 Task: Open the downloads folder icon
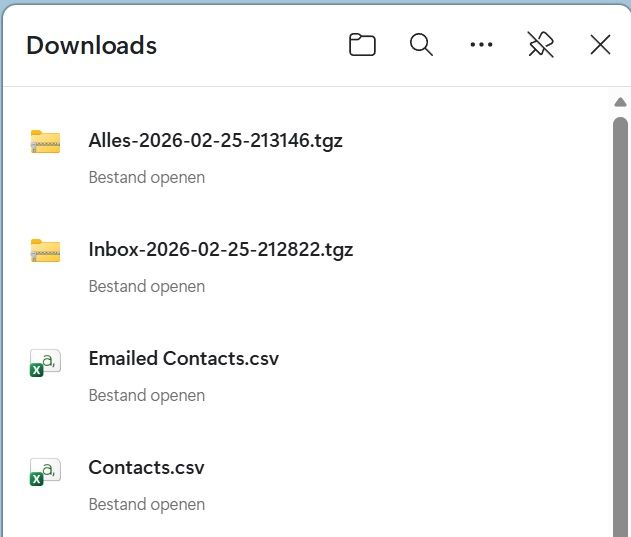[362, 45]
